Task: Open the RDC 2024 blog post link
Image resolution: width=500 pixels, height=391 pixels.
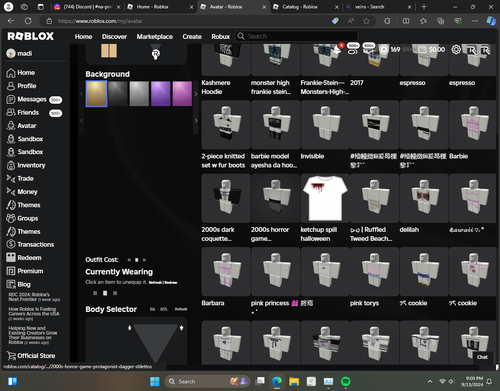Action: tap(34, 297)
